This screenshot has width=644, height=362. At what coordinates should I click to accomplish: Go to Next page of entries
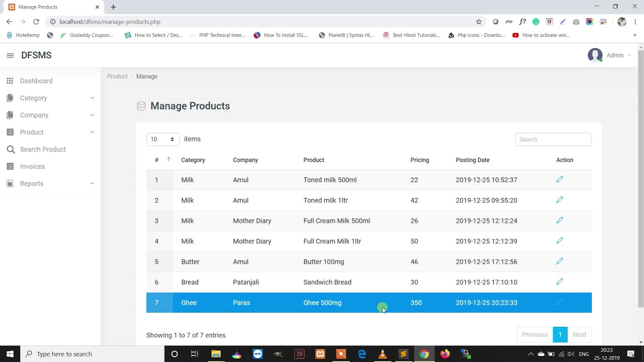579,334
